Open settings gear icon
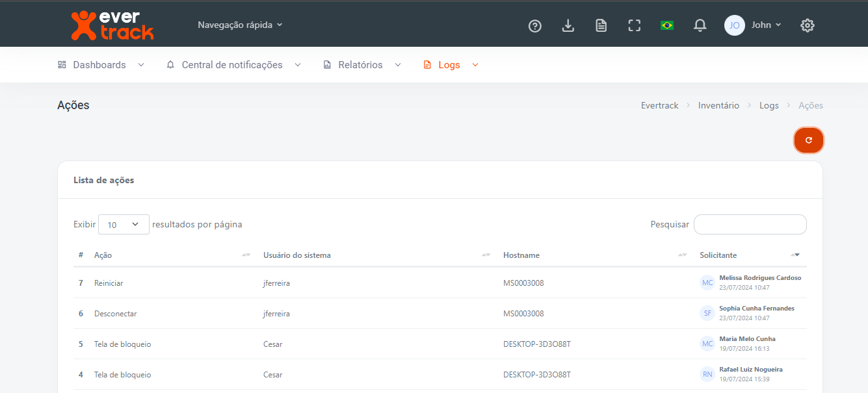This screenshot has width=868, height=393. (x=808, y=25)
